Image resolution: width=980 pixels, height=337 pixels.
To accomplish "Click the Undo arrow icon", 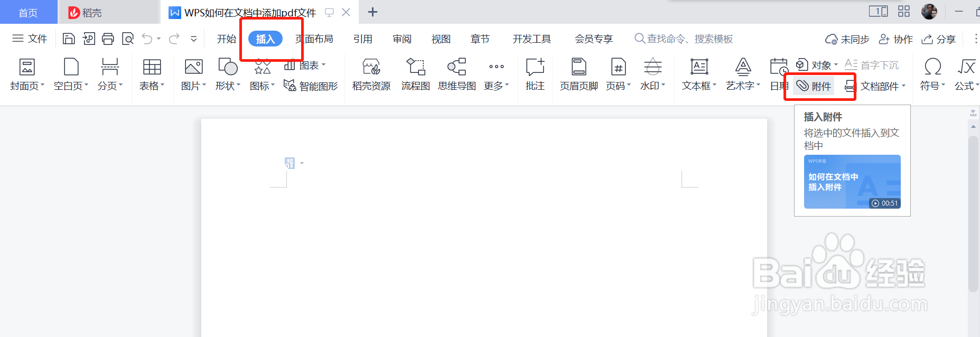I will tap(147, 39).
